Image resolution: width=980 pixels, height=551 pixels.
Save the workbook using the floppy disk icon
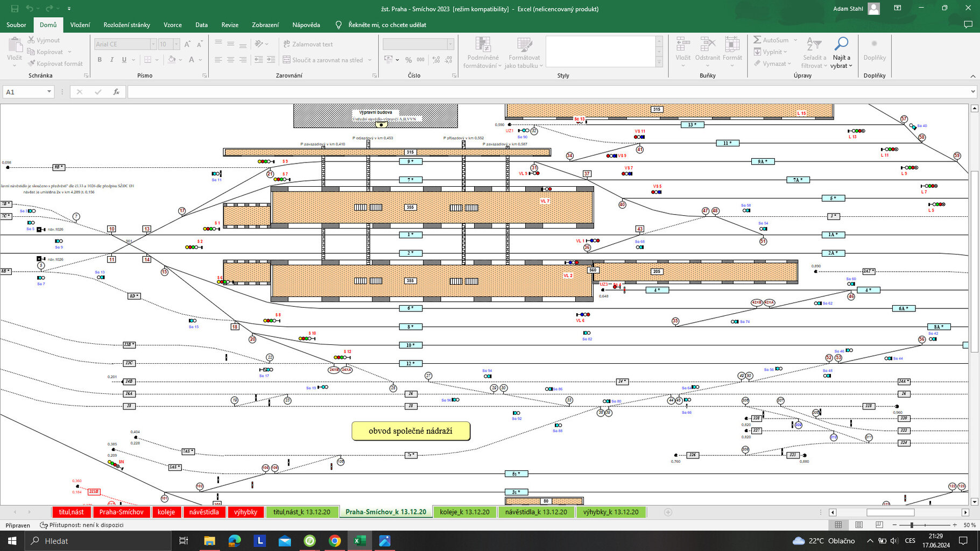[x=15, y=9]
